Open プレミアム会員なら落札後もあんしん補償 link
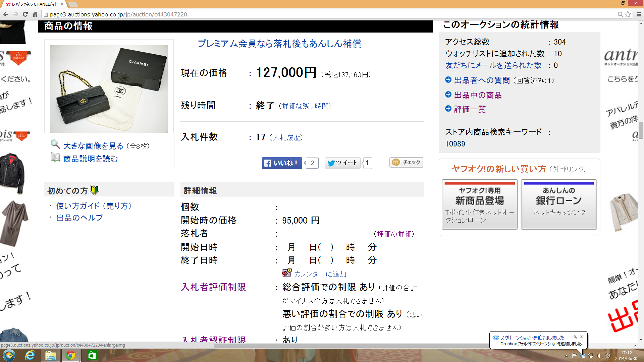This screenshot has width=644, height=362. click(x=279, y=44)
